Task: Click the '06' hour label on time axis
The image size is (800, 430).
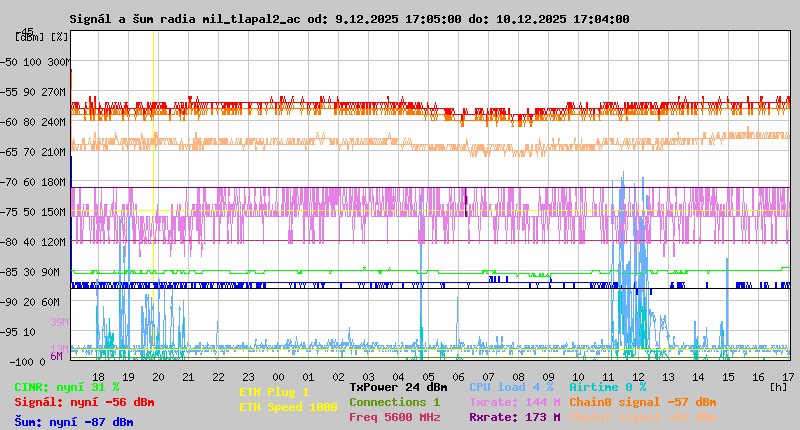Action: click(458, 377)
